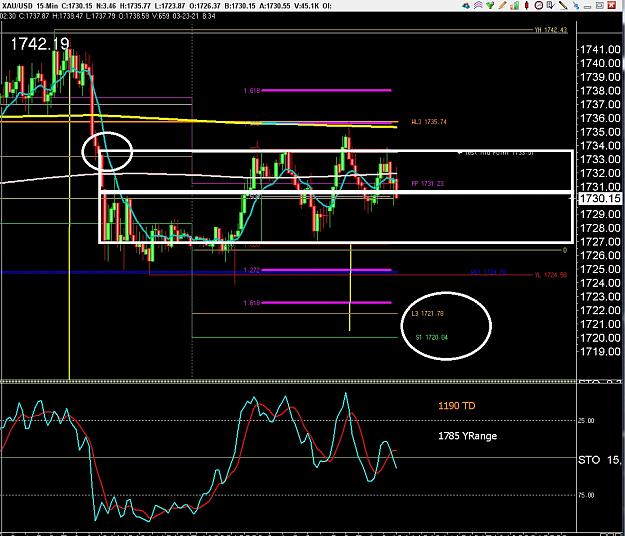Select the orange pencil drawing tool
The height and width of the screenshot is (536, 625).
pyautogui.click(x=503, y=5)
